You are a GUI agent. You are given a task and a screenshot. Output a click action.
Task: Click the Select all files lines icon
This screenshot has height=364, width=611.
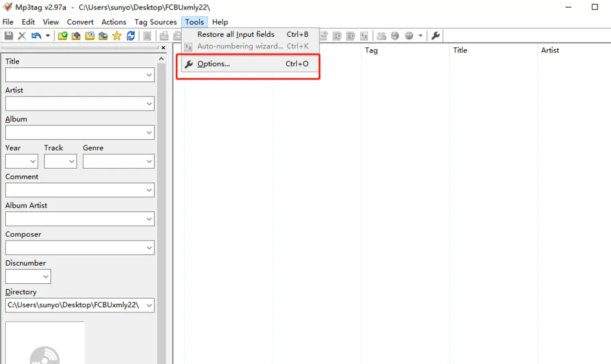coord(147,36)
